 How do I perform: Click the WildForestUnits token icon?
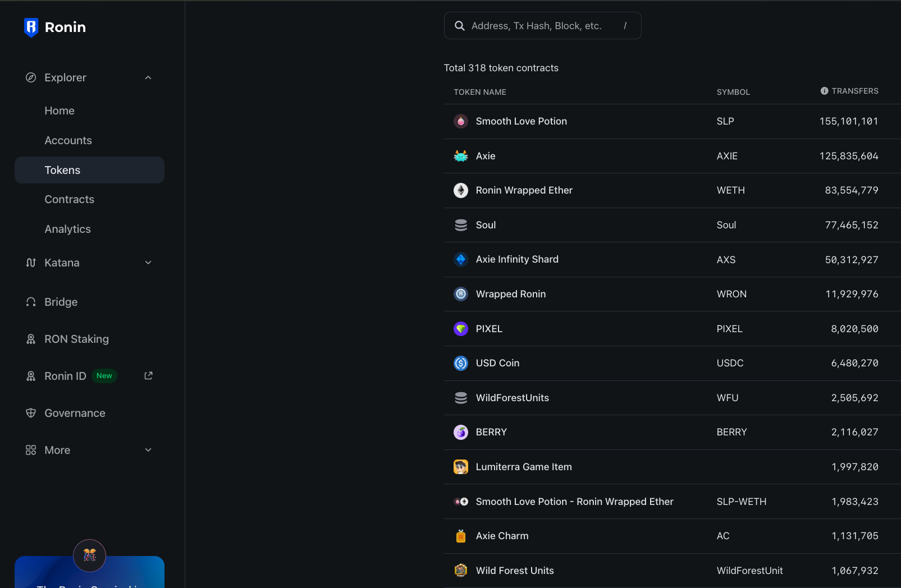[x=461, y=398]
